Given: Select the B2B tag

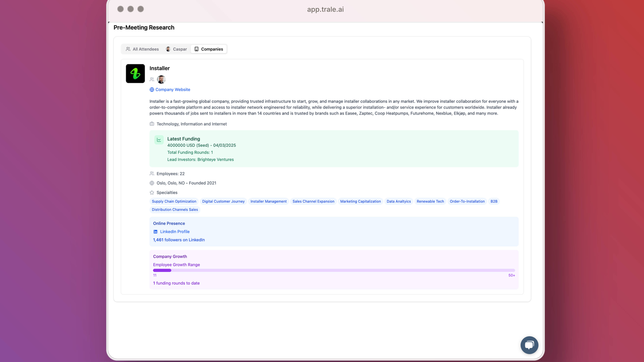Looking at the screenshot, I should pyautogui.click(x=494, y=201).
